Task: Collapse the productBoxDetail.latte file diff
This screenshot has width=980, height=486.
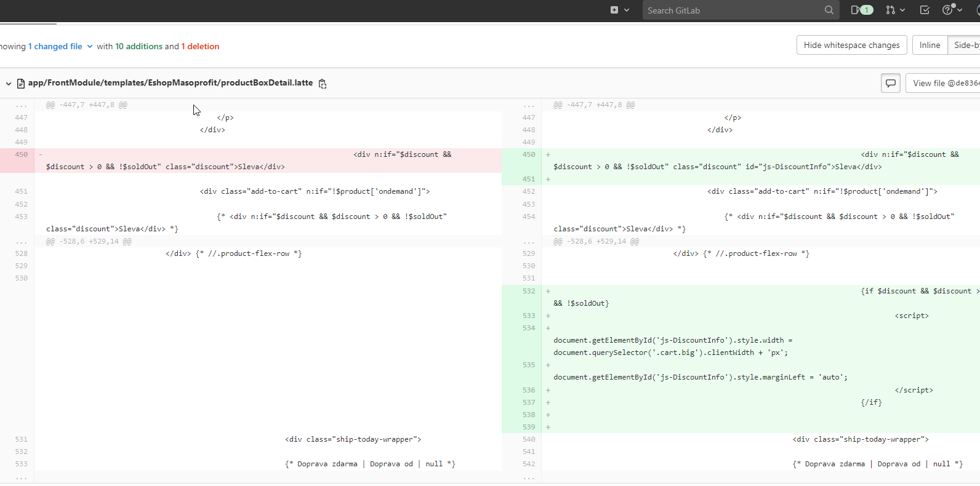Action: (9, 83)
